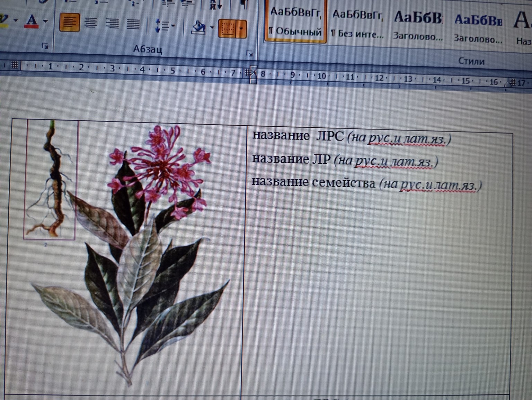Open the Абзац dialog launcher
This screenshot has width=532, height=400.
(249, 53)
